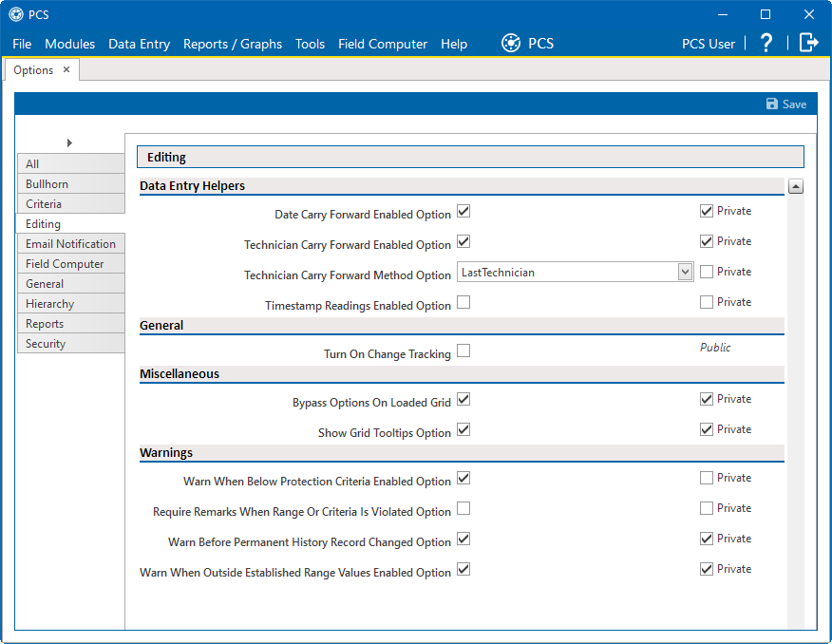
Task: Click the Editing section header
Action: tap(470, 157)
